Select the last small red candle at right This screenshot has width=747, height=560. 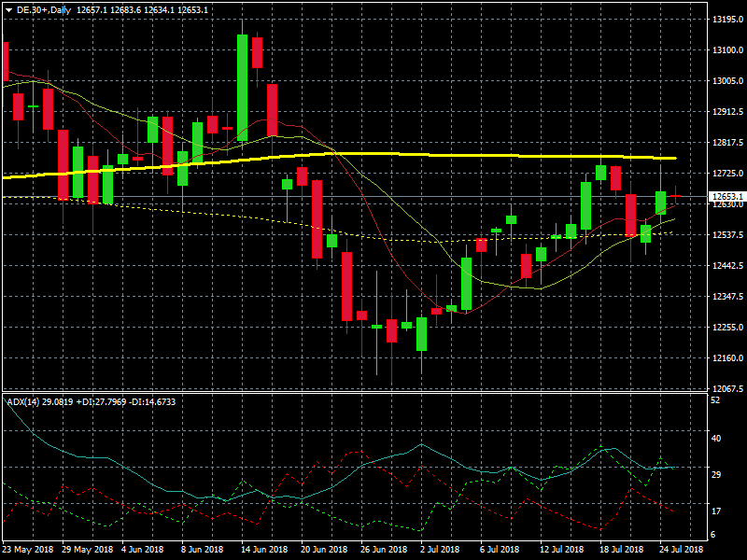(x=676, y=196)
